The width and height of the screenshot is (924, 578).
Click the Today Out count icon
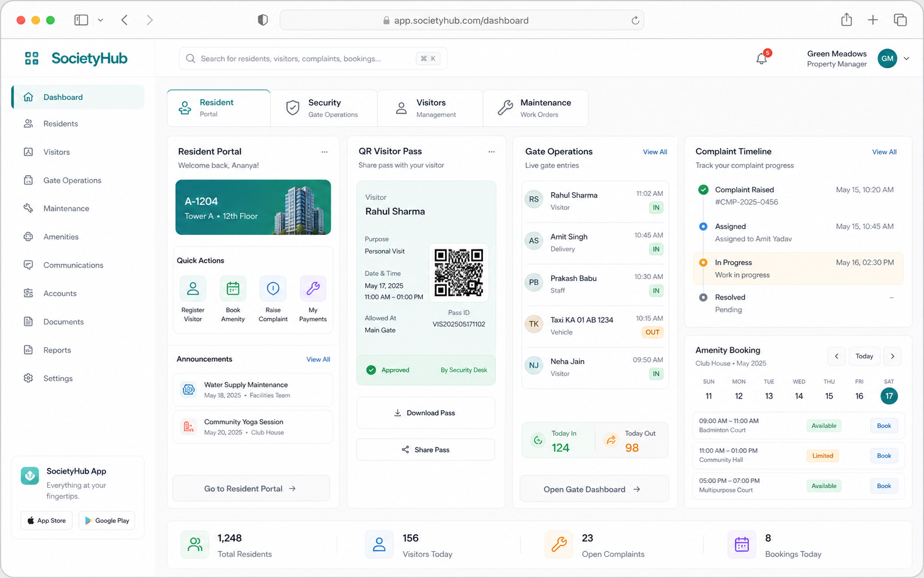[611, 440]
